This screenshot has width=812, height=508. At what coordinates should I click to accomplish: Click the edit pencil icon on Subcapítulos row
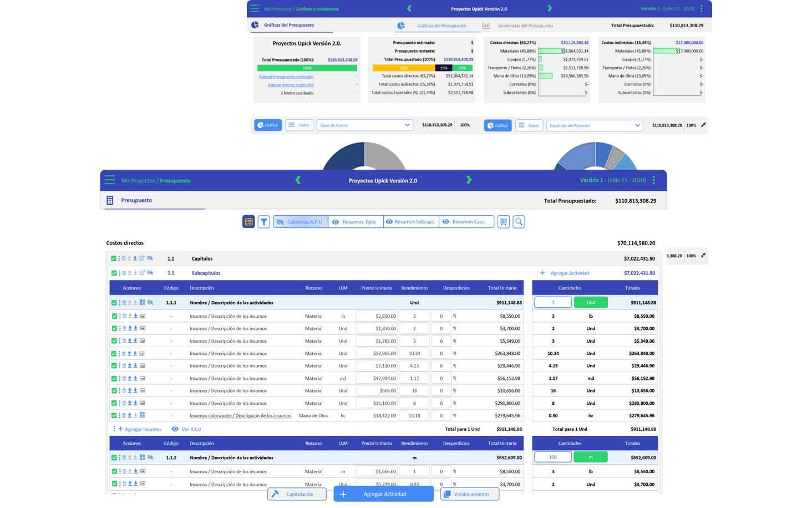point(142,273)
